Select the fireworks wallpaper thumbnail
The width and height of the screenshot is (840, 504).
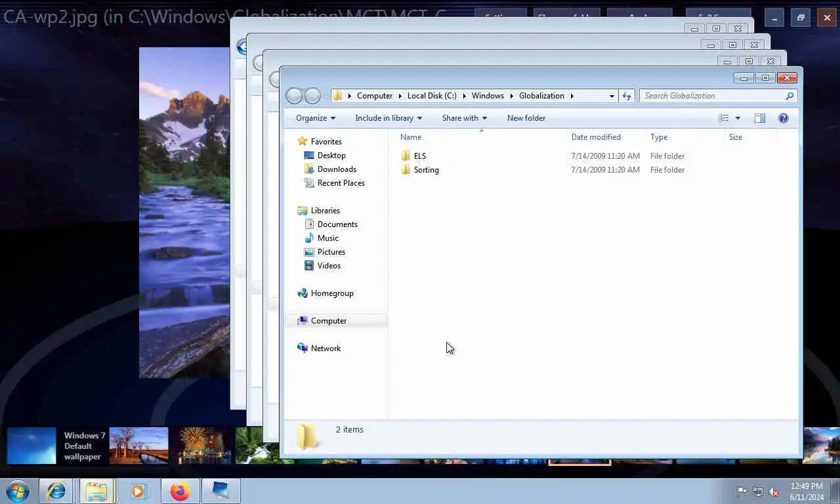(x=203, y=446)
